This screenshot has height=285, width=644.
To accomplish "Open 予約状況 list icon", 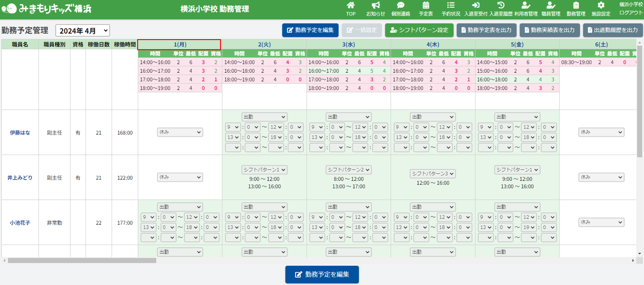I will 451,6.
